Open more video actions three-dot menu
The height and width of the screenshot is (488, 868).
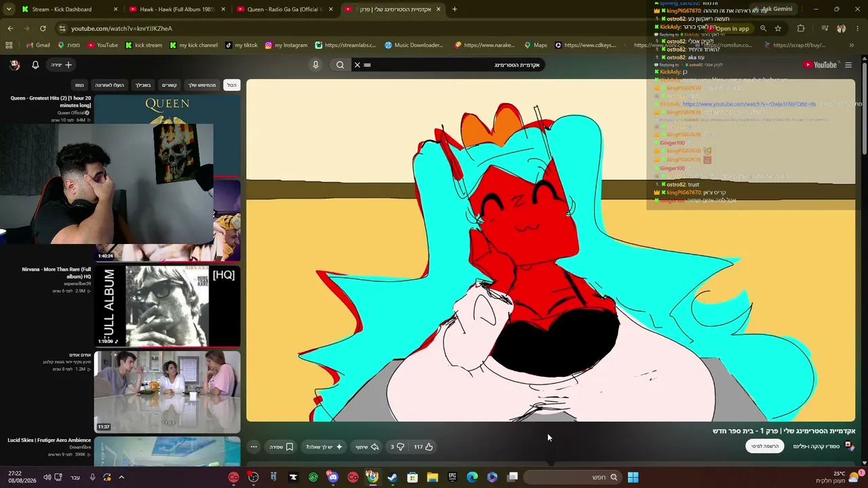tap(254, 447)
